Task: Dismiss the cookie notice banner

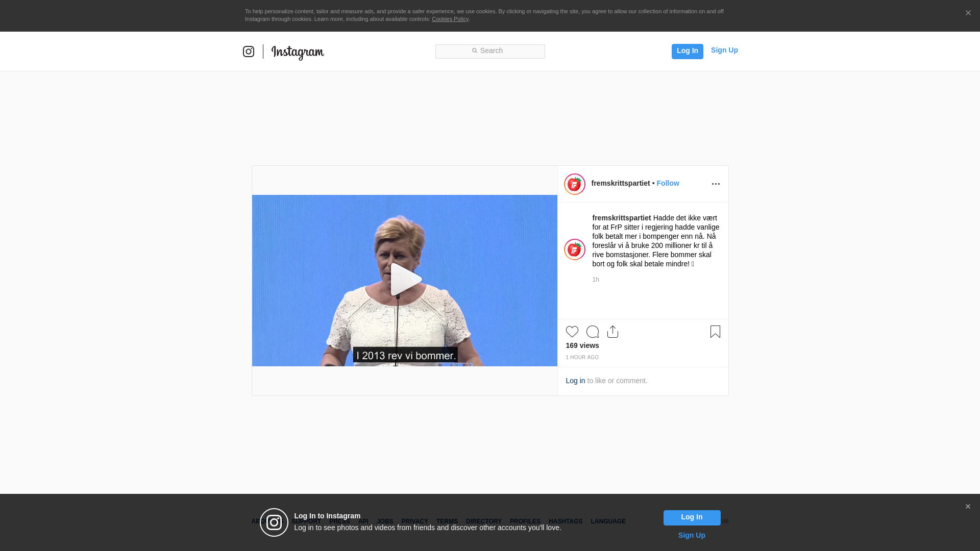Action: 968,13
